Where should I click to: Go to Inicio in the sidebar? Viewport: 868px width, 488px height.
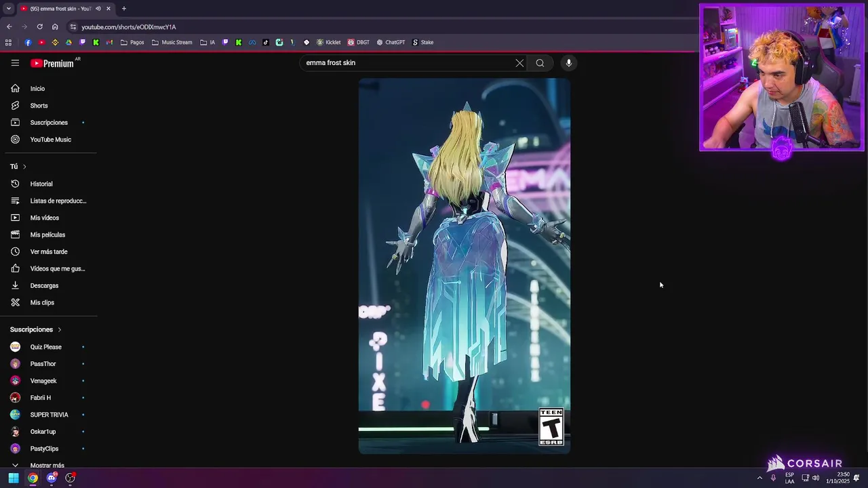coord(47,89)
